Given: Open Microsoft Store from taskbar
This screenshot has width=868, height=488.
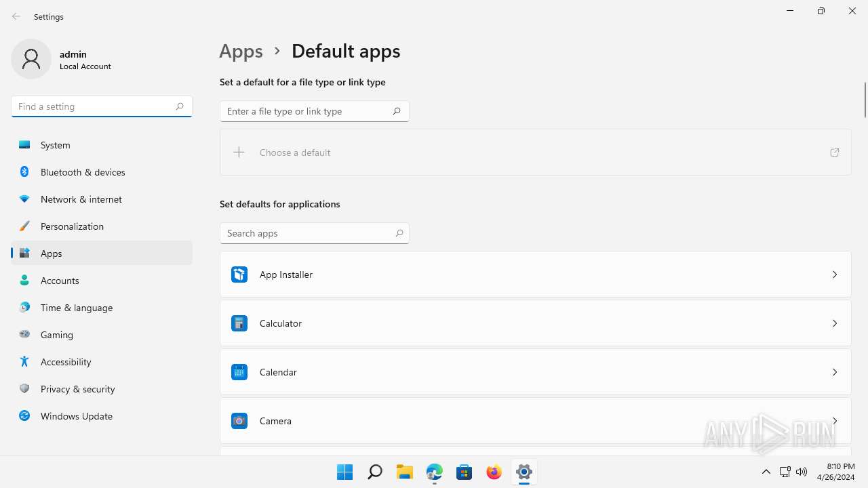Looking at the screenshot, I should point(465,472).
